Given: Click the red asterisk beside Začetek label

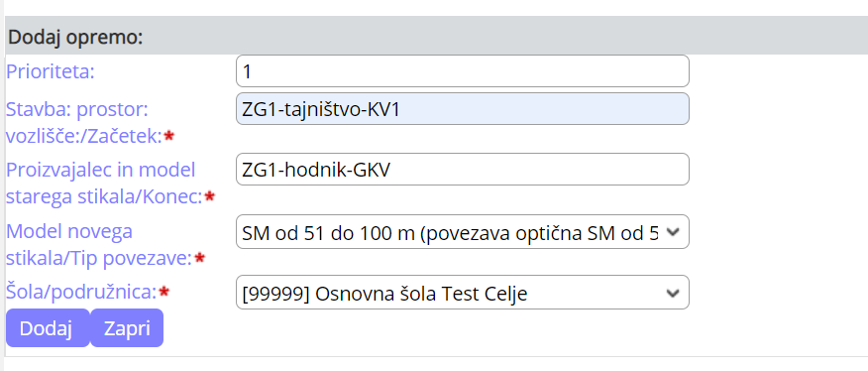Looking at the screenshot, I should coord(169,136).
